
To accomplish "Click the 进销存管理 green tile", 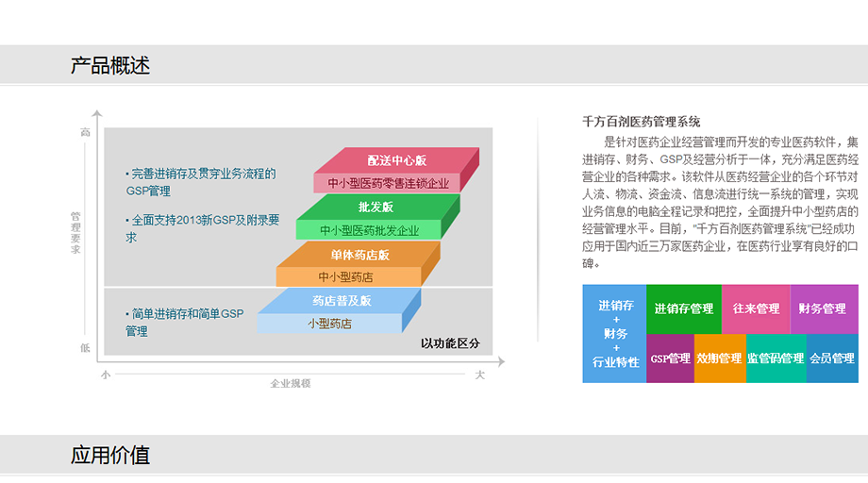I will pos(684,308).
